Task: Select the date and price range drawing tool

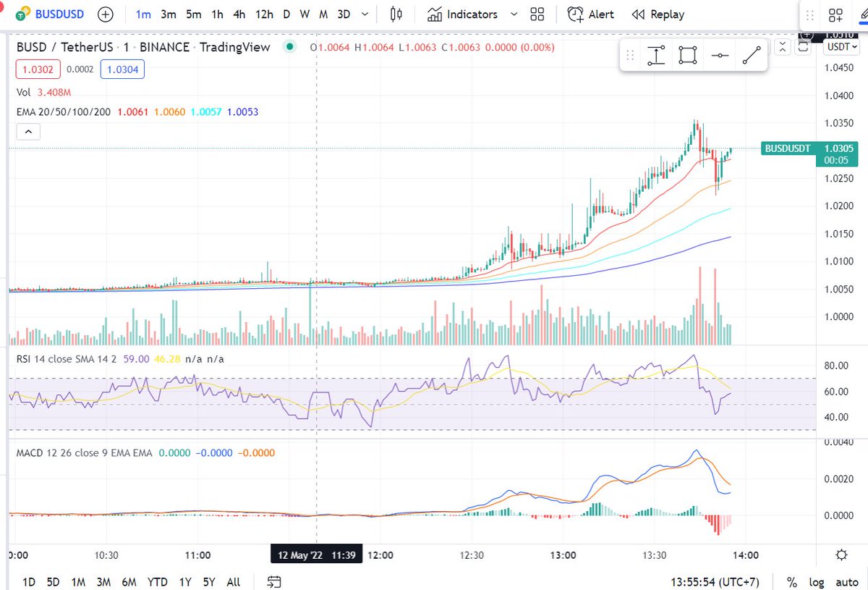Action: click(656, 55)
